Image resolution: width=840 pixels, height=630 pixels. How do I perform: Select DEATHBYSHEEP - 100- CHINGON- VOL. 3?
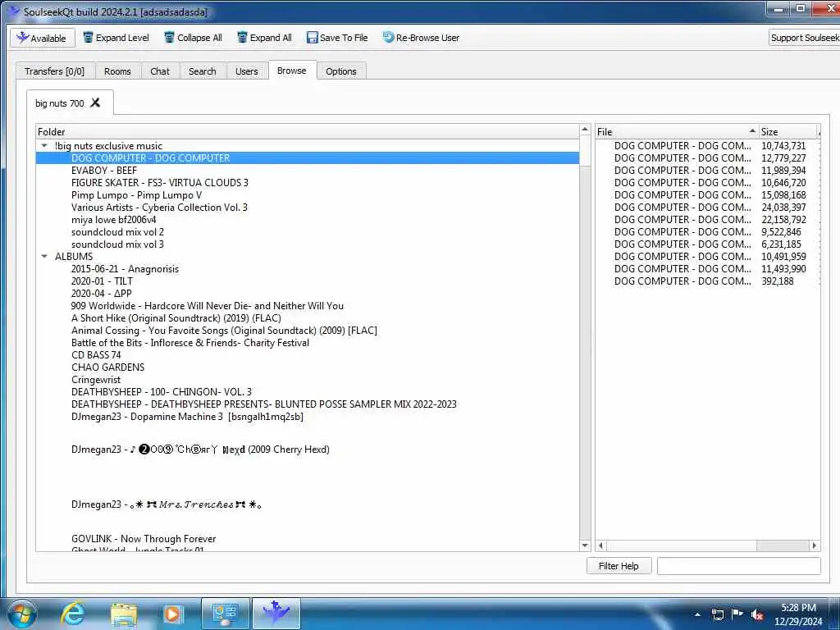pos(162,392)
